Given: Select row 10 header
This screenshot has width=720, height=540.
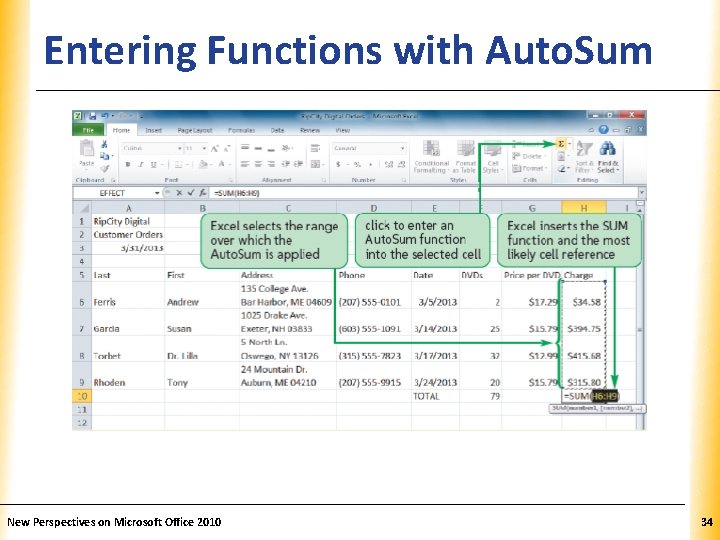Looking at the screenshot, I should tap(82, 396).
